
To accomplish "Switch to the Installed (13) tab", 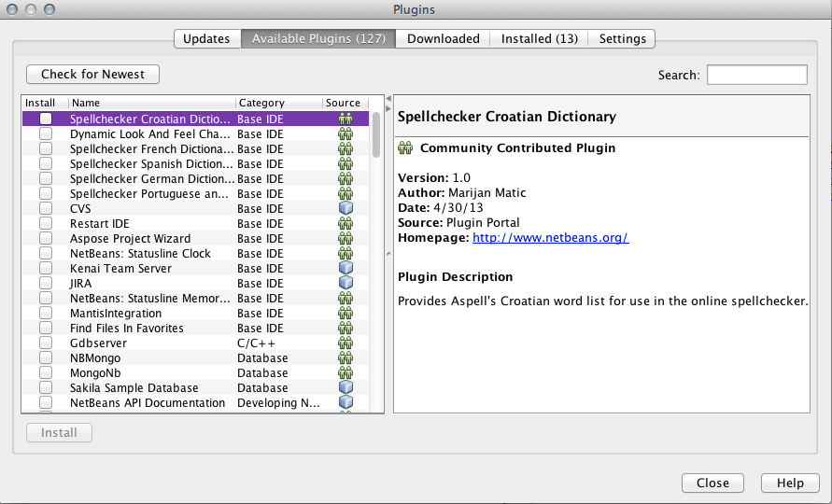I will tap(539, 38).
